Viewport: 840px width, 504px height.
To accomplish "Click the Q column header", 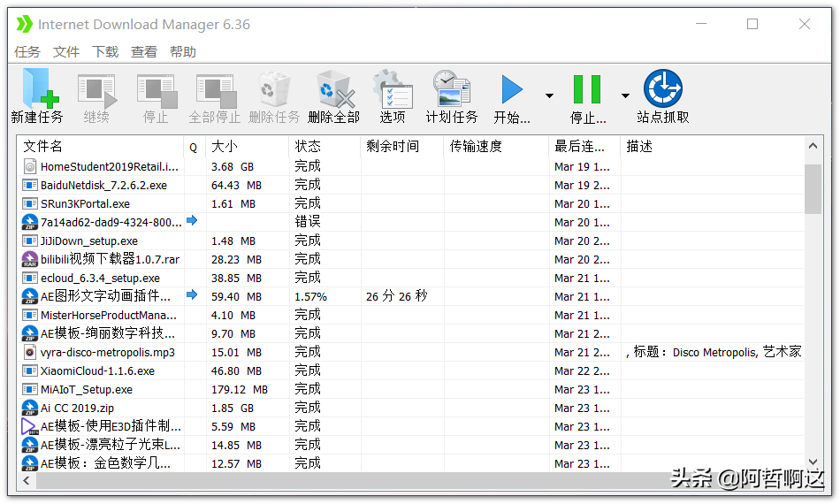I will pyautogui.click(x=195, y=147).
